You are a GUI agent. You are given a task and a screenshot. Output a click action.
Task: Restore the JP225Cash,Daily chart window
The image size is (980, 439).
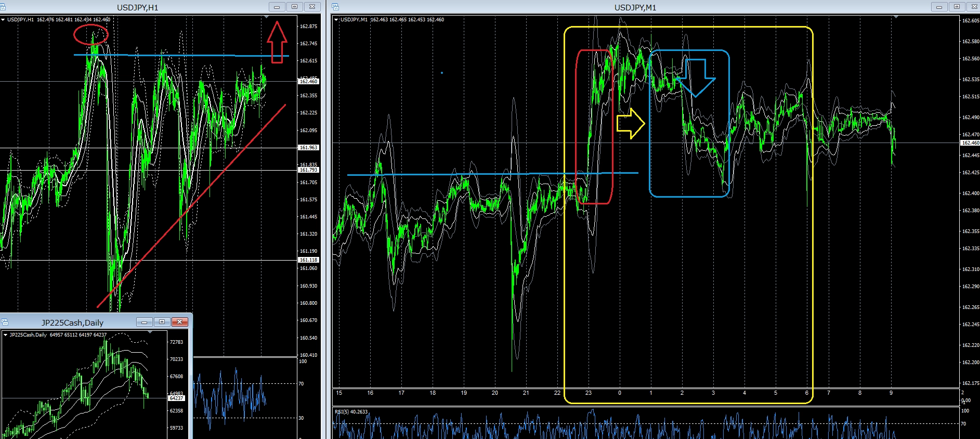[x=162, y=322]
